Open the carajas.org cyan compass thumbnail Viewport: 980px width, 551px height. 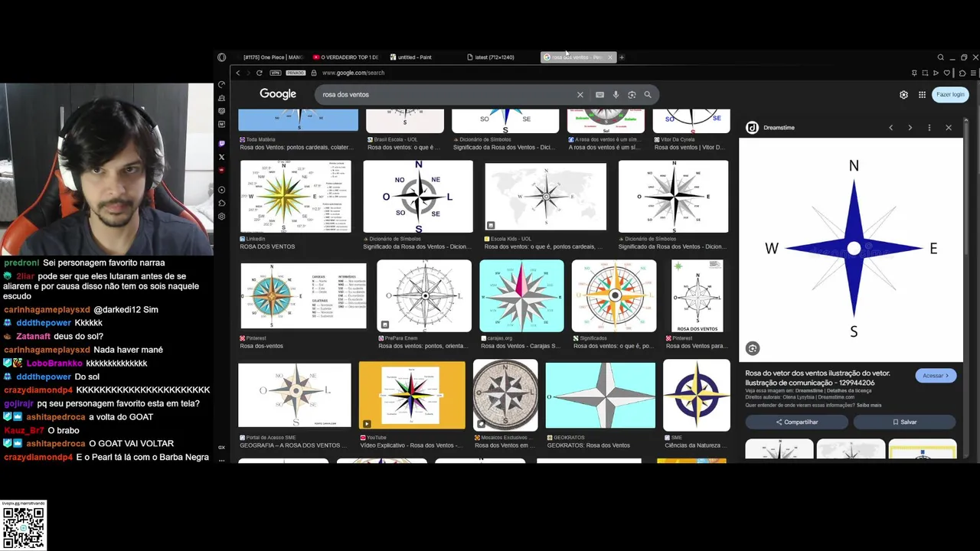tap(521, 296)
